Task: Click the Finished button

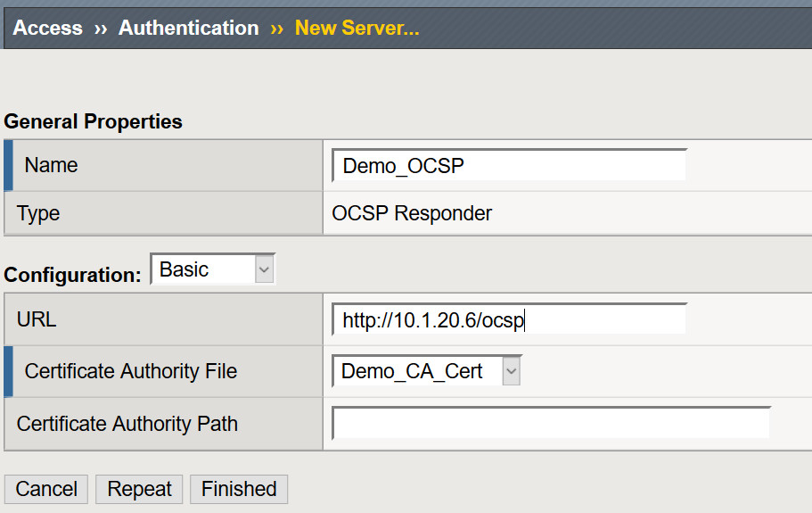Action: coord(239,489)
